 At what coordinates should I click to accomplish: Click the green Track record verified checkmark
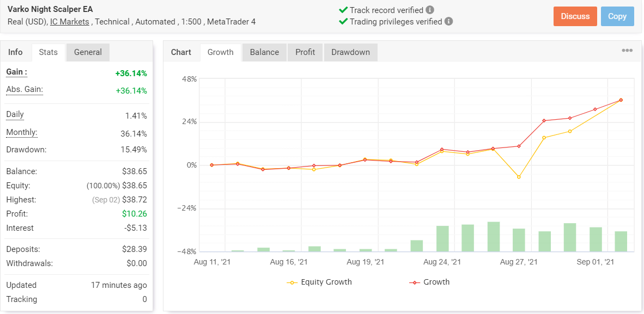(343, 10)
